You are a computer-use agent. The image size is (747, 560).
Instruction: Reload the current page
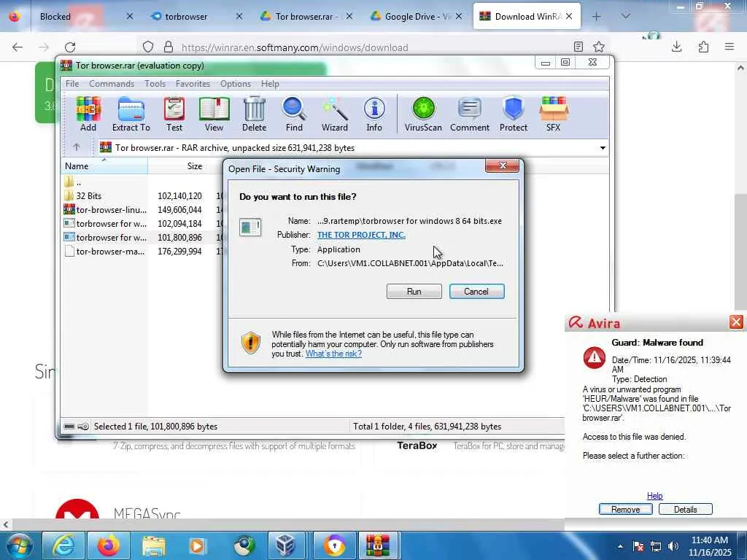70,47
